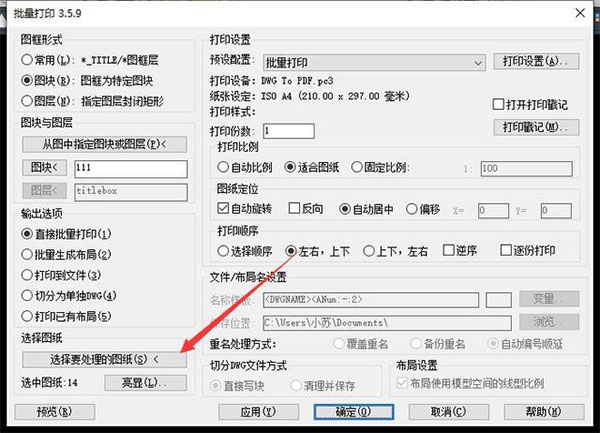The width and height of the screenshot is (600, 433).
Task: Open 打印设置(A) dialog button
Action: [536, 61]
